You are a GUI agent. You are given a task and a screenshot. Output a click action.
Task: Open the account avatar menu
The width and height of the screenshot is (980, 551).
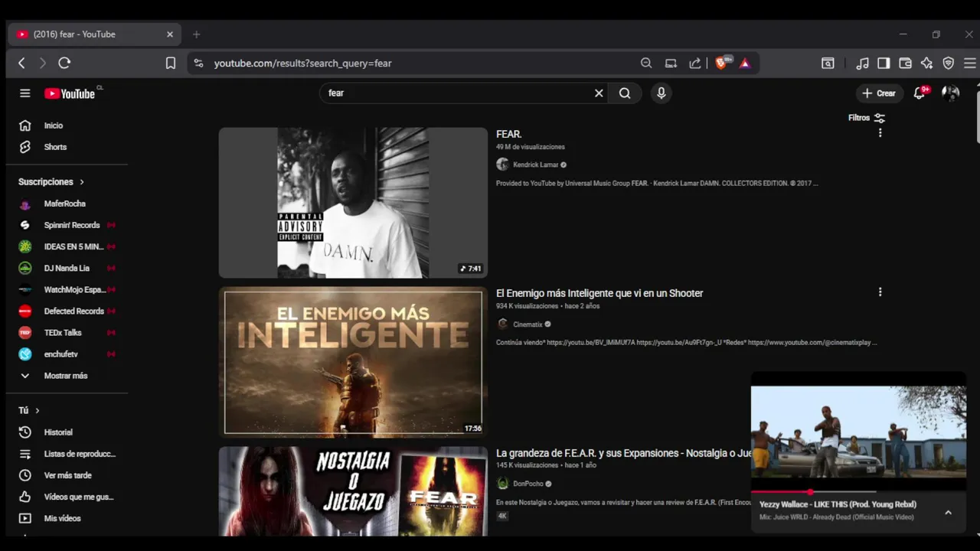[x=950, y=93]
